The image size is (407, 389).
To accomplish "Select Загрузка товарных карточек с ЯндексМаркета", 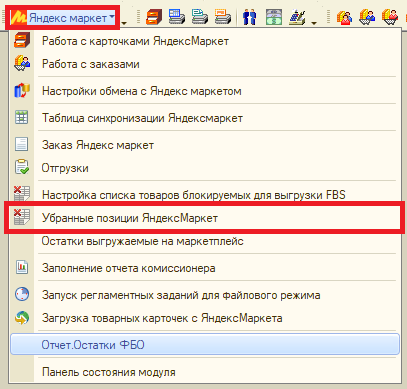I will pos(205,318).
